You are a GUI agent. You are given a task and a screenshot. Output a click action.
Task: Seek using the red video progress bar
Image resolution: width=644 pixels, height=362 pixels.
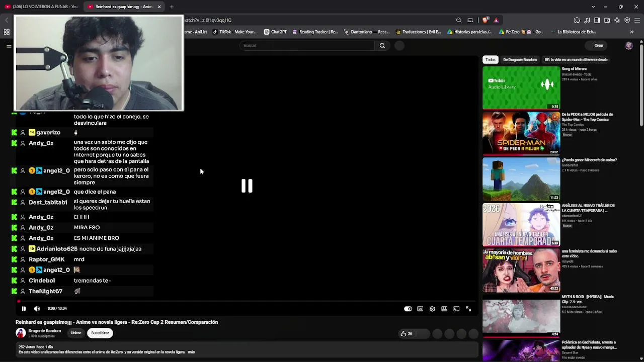pos(247,302)
